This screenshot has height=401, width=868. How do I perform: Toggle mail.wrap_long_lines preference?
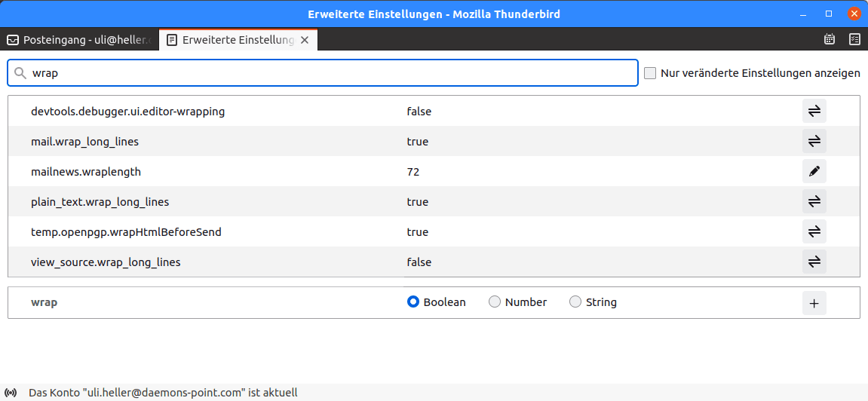click(814, 142)
